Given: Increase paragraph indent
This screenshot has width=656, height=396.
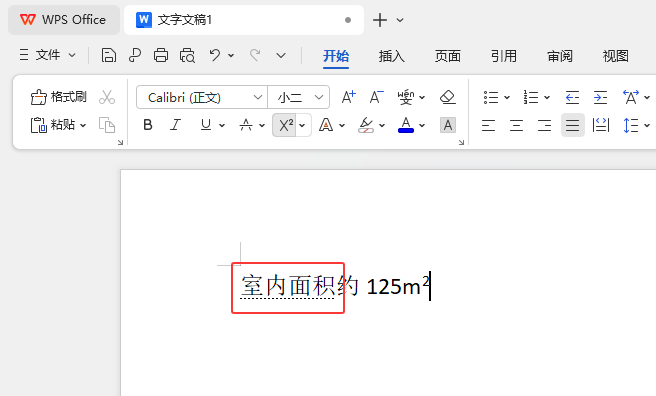Looking at the screenshot, I should click(600, 97).
